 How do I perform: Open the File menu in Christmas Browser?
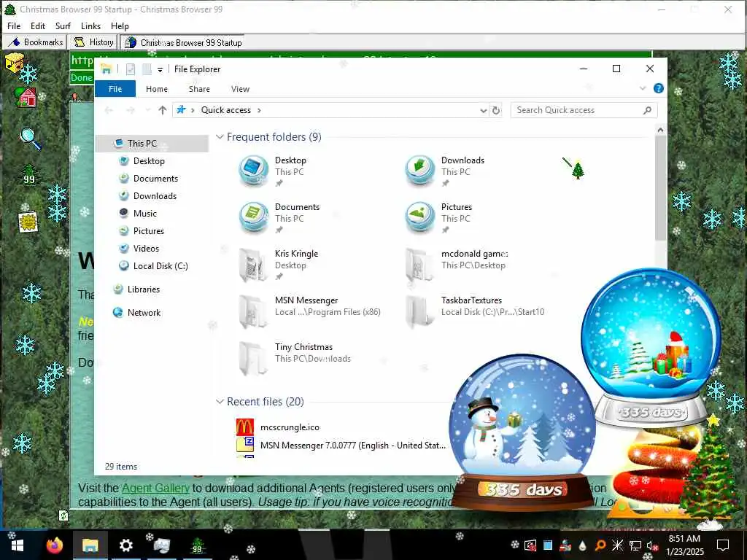coord(14,26)
